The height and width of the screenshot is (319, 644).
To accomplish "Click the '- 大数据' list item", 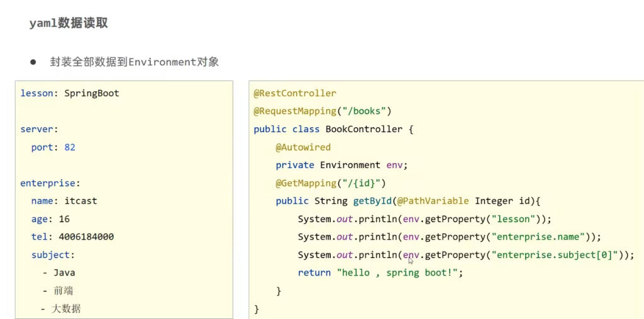I will point(60,309).
